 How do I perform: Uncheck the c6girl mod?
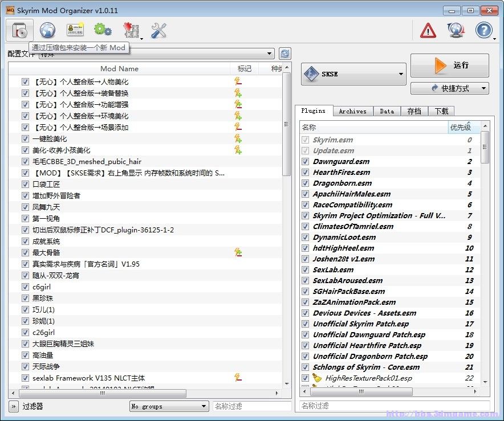(25, 287)
